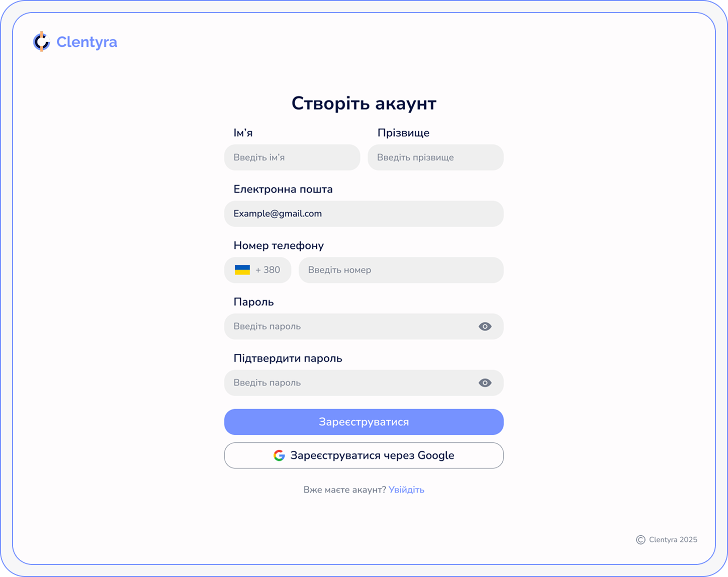This screenshot has width=728, height=577.
Task: Click Зареєструватися через Google button
Action: pos(363,455)
